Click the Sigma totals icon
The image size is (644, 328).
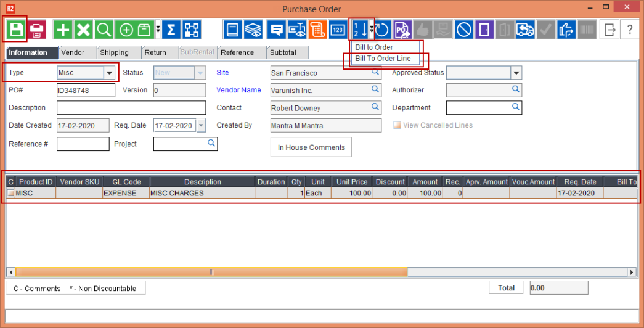[171, 29]
